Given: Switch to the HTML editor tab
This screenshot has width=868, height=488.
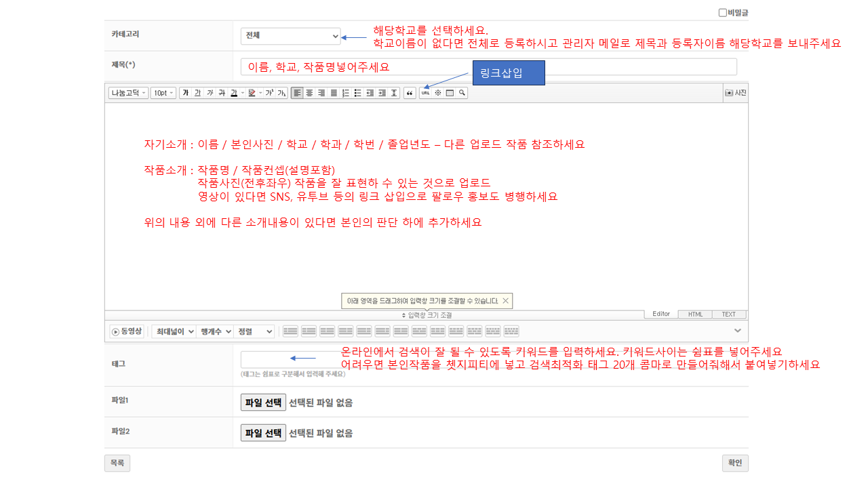Looking at the screenshot, I should click(x=695, y=314).
